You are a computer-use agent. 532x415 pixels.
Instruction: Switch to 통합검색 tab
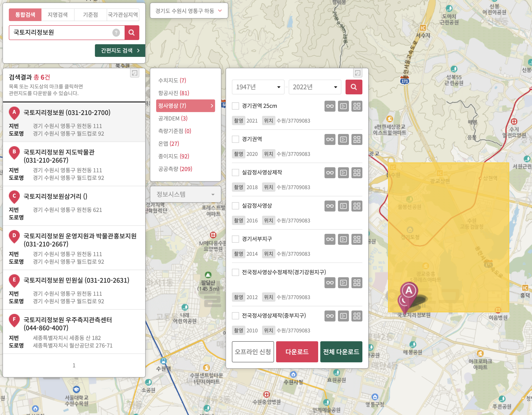click(x=25, y=15)
